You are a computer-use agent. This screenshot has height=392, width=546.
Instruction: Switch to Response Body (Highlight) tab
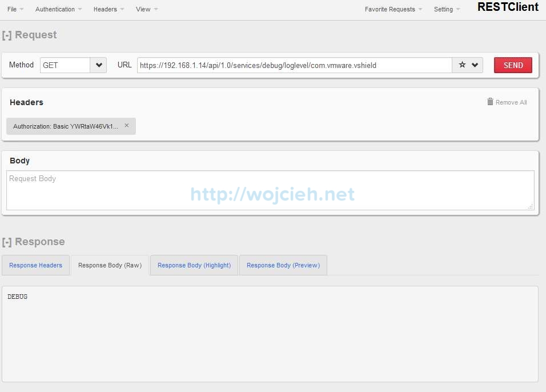pyautogui.click(x=194, y=265)
